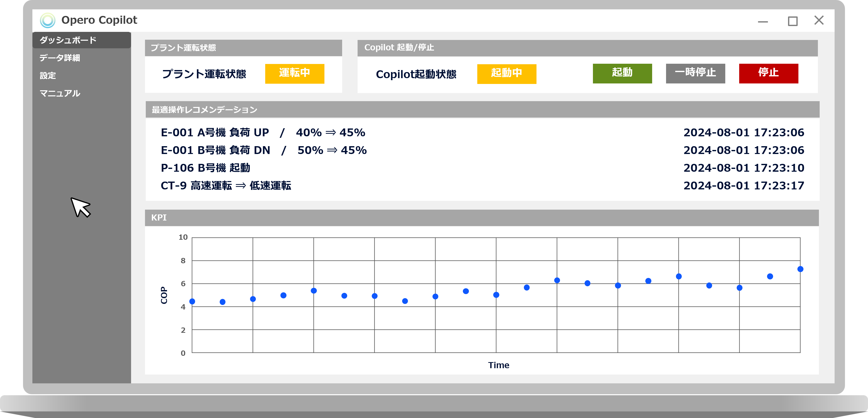Click the last data point on the COP chart

point(800,269)
